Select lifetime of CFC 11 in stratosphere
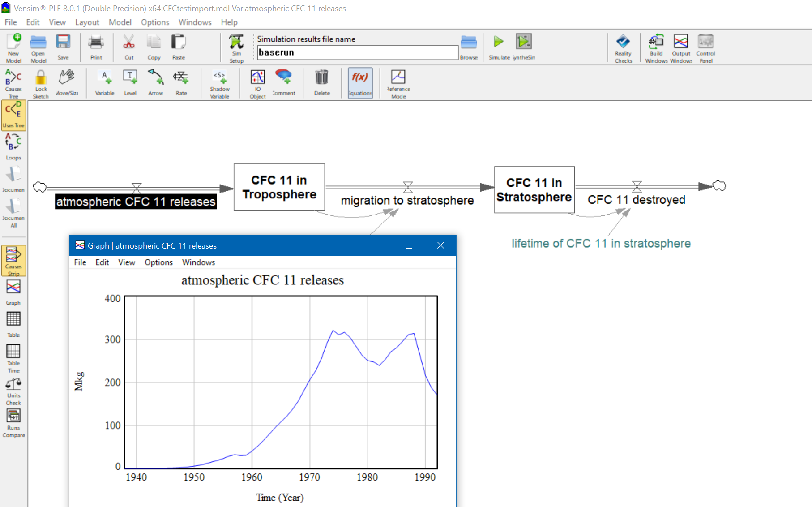812x507 pixels. click(x=601, y=243)
